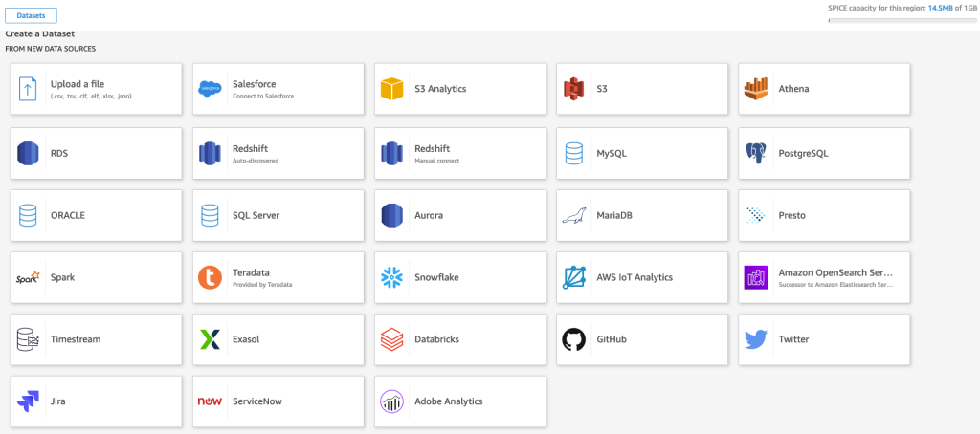Choose the 'S3 Analytics' card label
The image size is (980, 434).
point(440,89)
